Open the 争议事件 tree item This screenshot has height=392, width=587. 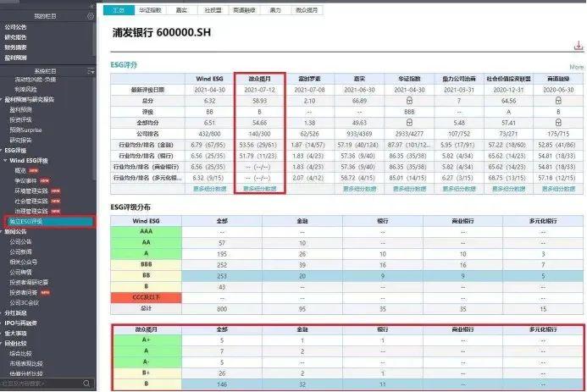25,181
